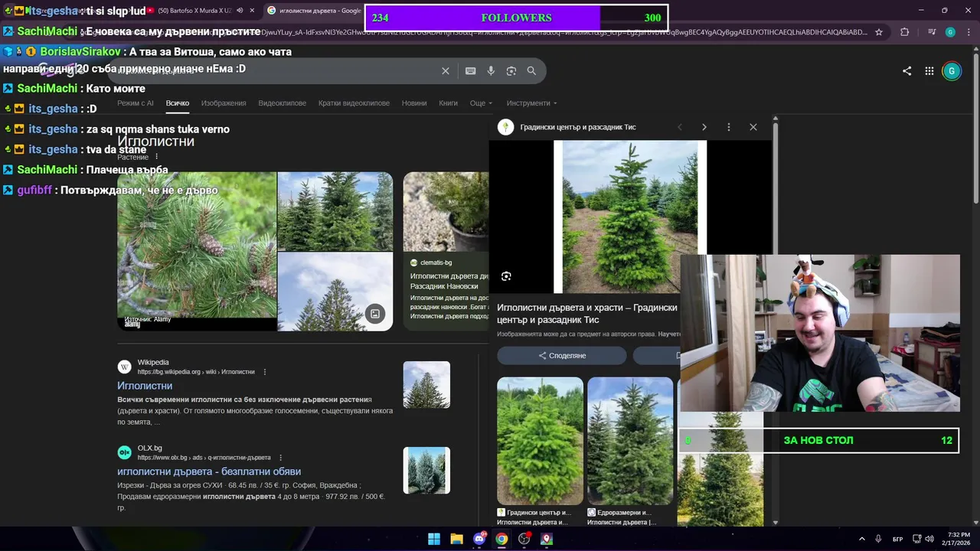
Task: Open Discord from the taskbar
Action: [479, 539]
